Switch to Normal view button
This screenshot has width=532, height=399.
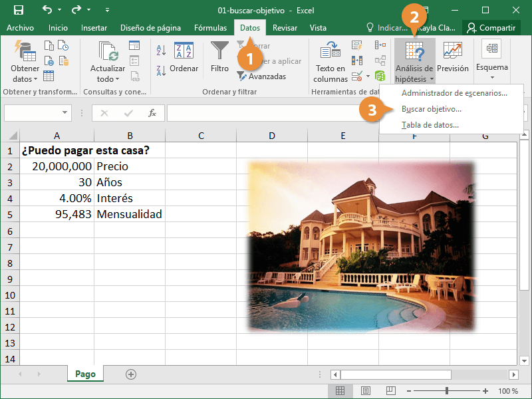(340, 391)
